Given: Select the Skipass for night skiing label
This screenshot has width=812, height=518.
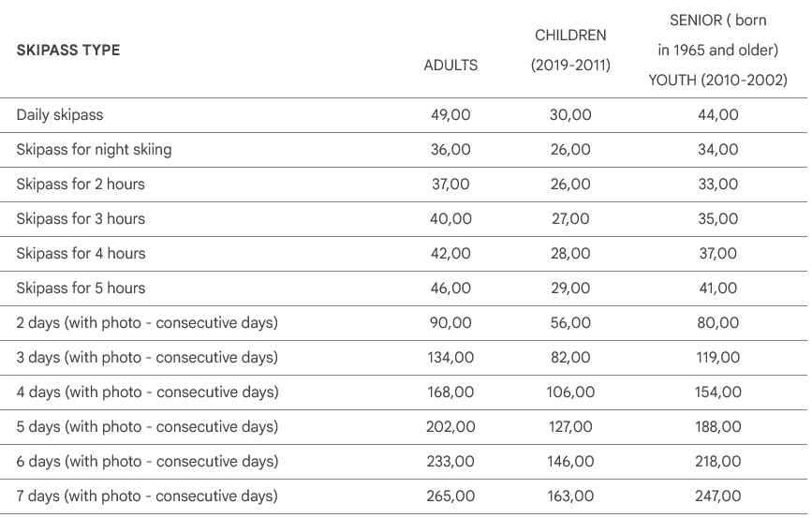Looking at the screenshot, I should [x=94, y=150].
